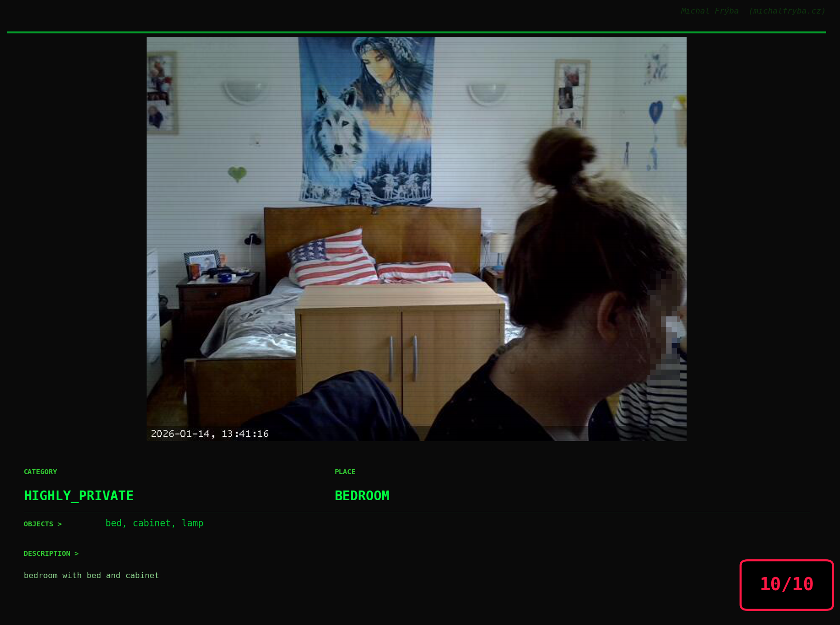Click the wolf tapestry in camera image
The height and width of the screenshot is (625, 840).
point(366,121)
